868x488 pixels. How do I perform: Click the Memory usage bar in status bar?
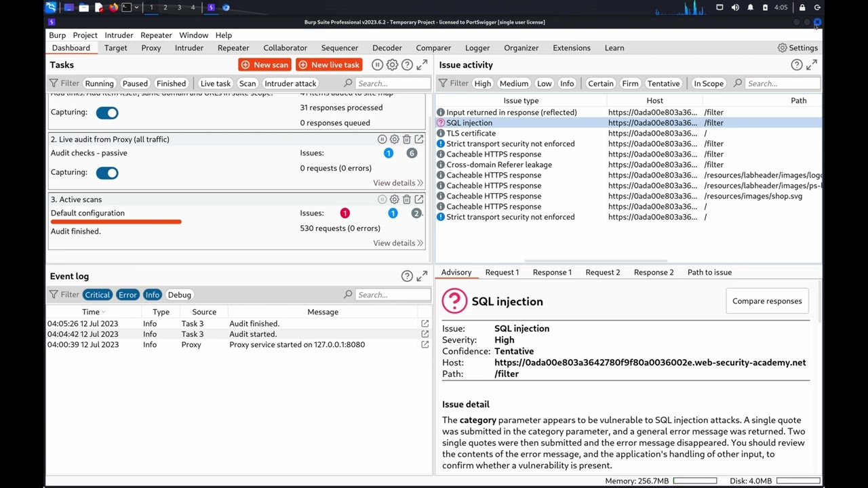(x=694, y=481)
